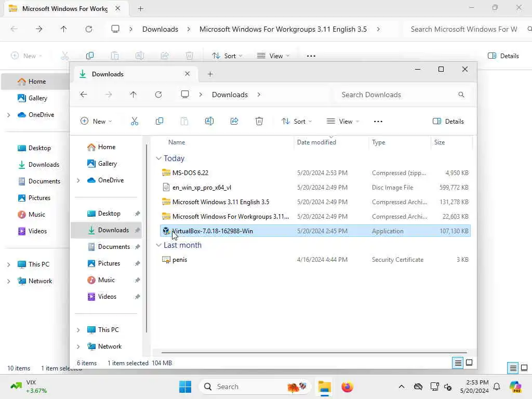Sort by Name column header

[177, 142]
